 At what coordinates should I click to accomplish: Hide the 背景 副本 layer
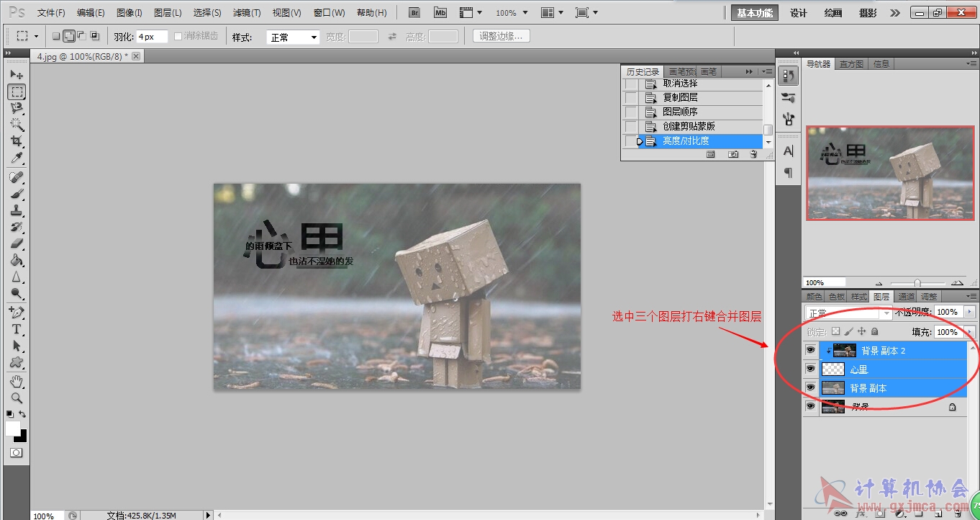[811, 387]
